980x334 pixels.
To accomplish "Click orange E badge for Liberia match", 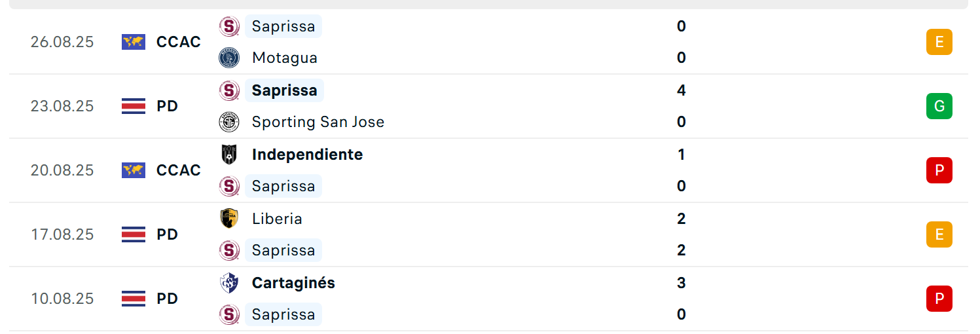I will [x=939, y=234].
